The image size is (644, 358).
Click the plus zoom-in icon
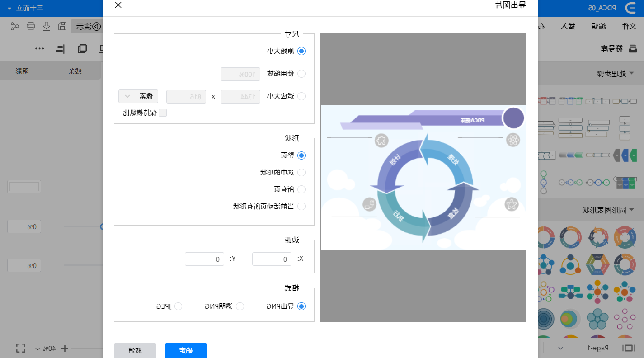point(65,348)
